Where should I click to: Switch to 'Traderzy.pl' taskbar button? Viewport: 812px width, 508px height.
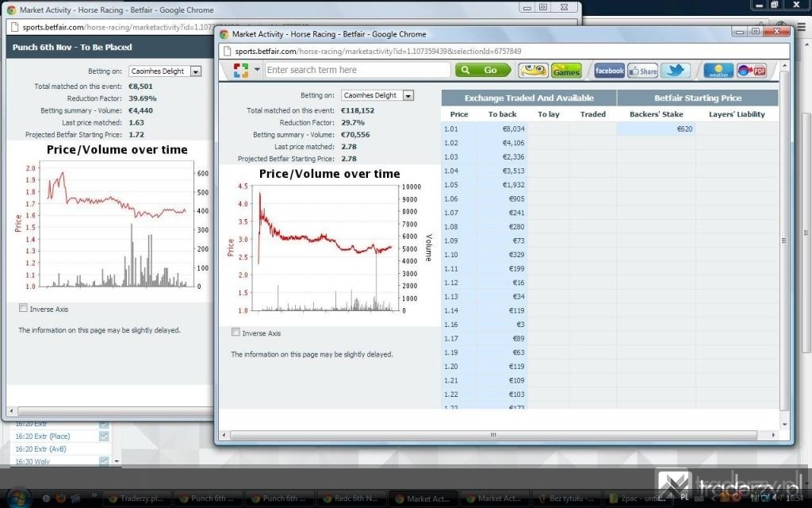tap(137, 498)
